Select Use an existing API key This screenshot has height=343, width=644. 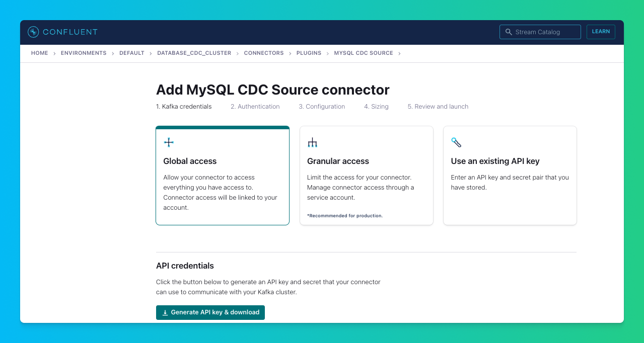[510, 176]
